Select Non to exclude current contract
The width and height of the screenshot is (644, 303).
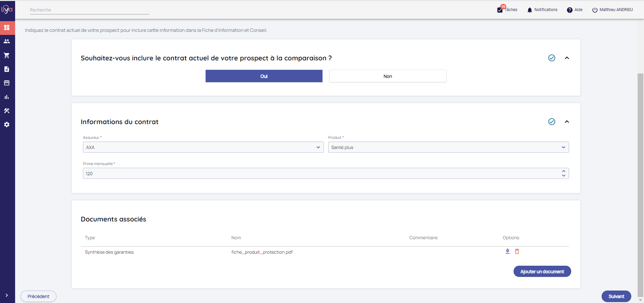(x=387, y=76)
